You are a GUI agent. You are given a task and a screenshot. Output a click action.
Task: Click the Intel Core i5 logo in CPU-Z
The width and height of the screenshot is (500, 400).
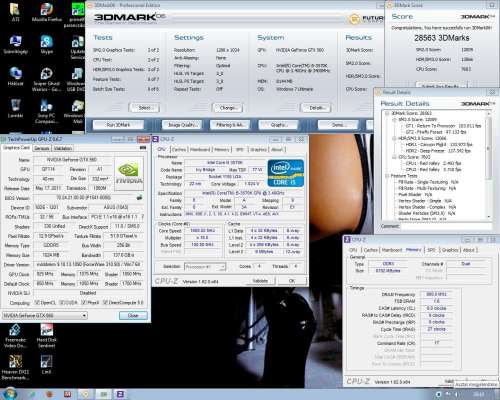coord(286,173)
